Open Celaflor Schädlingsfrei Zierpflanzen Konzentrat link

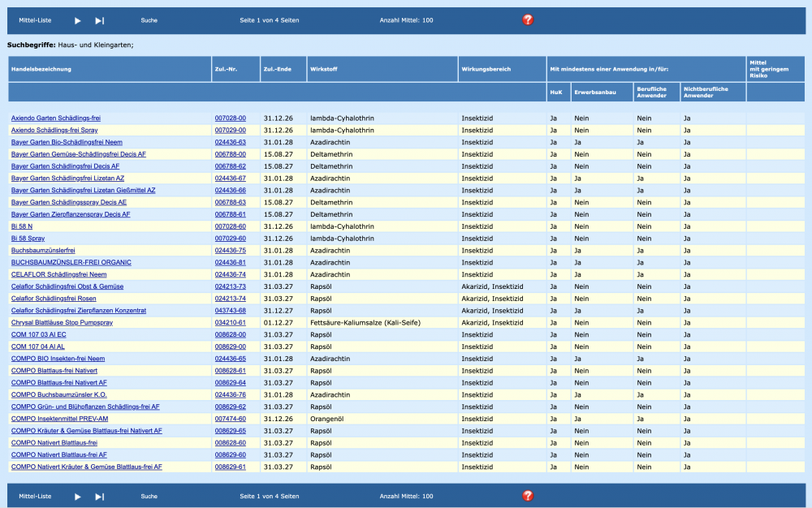pos(79,311)
